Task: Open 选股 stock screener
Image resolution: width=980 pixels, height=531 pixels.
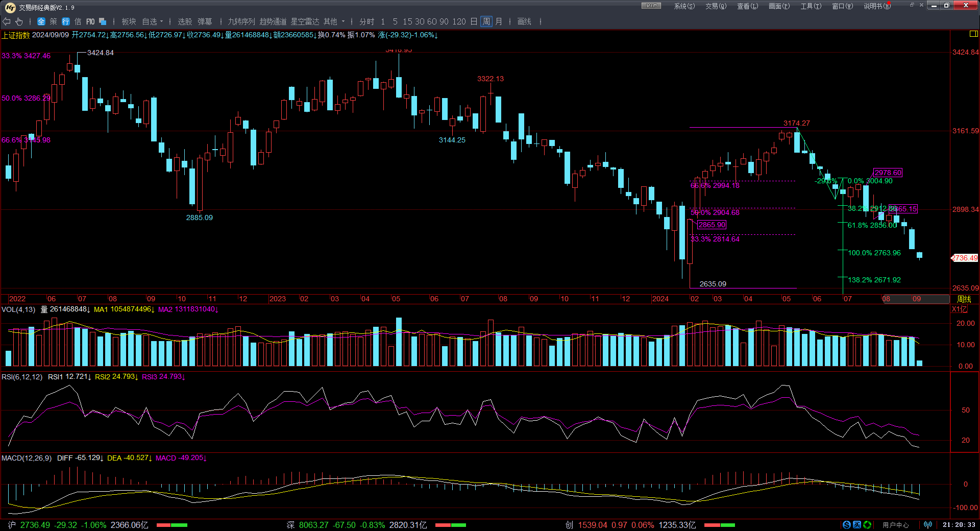Action: 185,21
